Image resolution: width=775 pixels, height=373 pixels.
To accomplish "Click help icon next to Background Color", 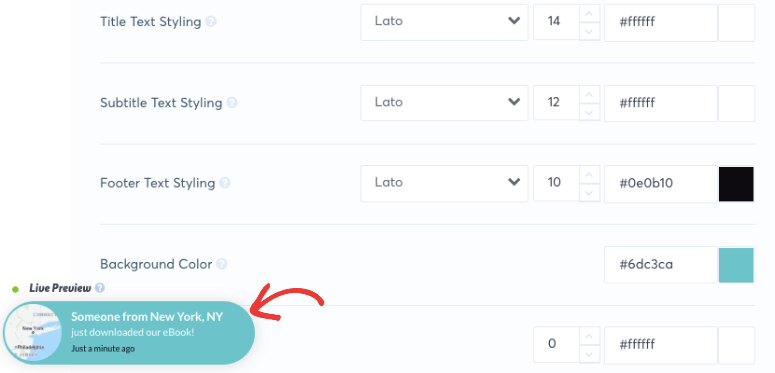I will pos(222,264).
